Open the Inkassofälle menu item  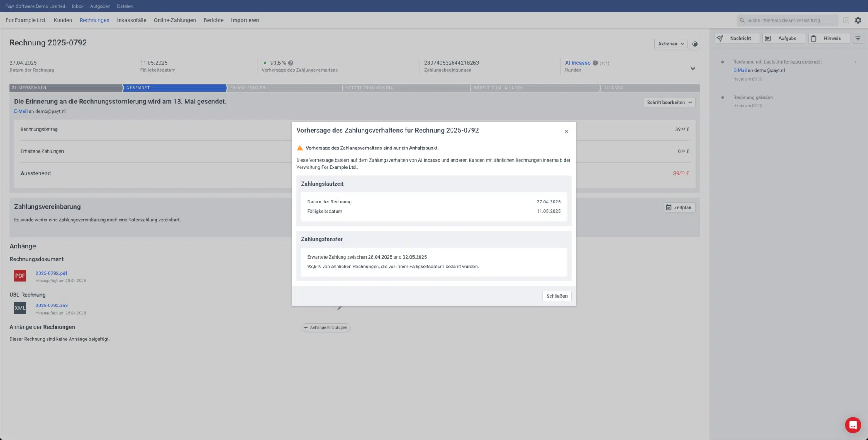132,20
